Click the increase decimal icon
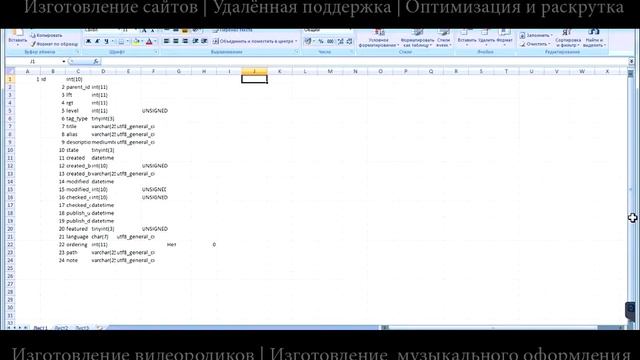The width and height of the screenshot is (640, 360). [340, 41]
